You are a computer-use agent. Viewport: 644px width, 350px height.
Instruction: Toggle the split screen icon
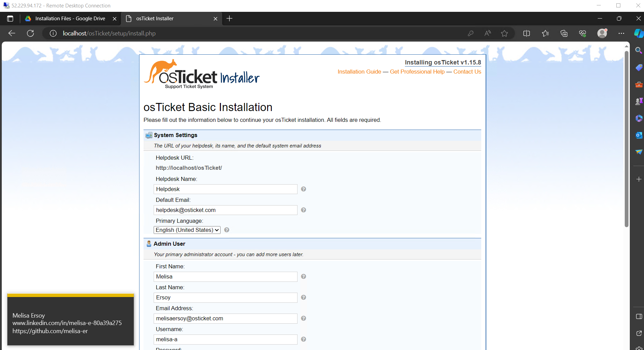526,33
